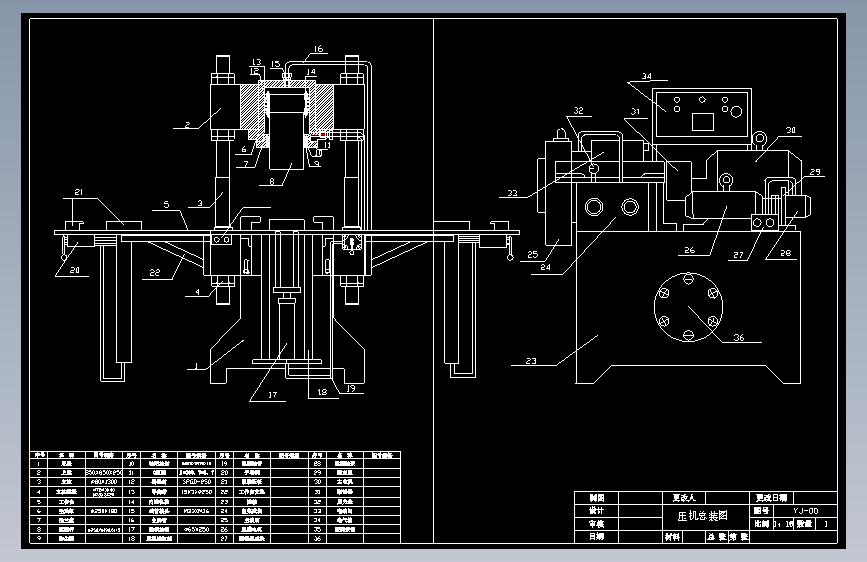Click part callout 4 near the lower nut
Image resolution: width=867 pixels, height=562 pixels.
pos(197,292)
